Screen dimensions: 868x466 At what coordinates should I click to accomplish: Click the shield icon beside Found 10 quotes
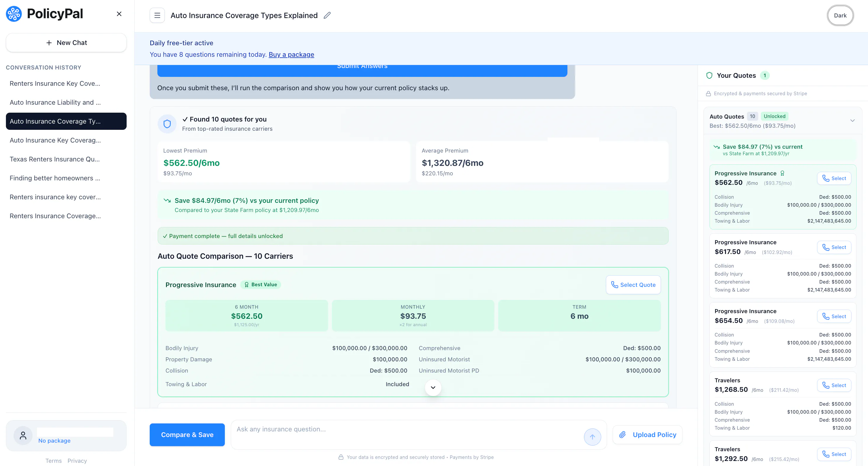167,124
